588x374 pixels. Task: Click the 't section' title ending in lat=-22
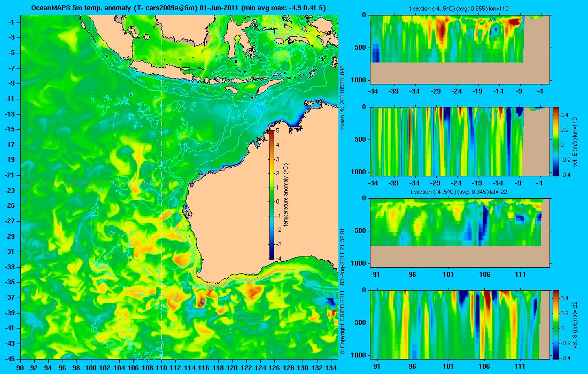(x=460, y=192)
